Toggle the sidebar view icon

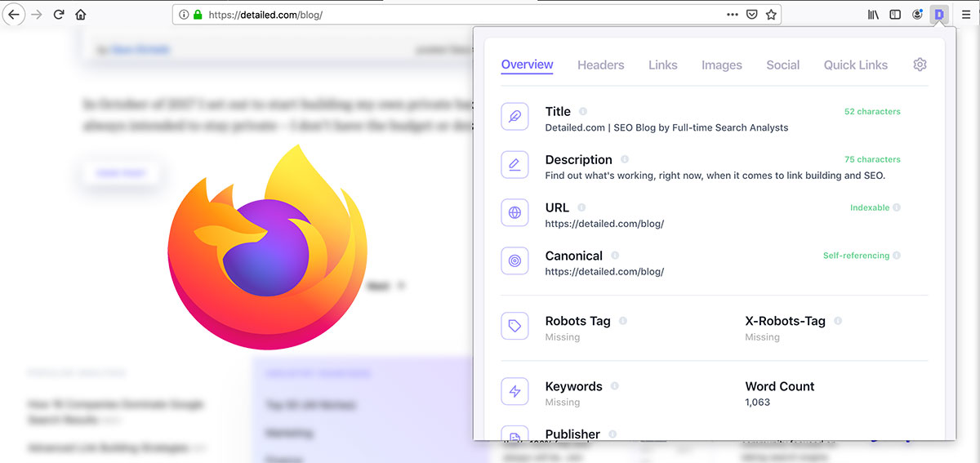895,15
